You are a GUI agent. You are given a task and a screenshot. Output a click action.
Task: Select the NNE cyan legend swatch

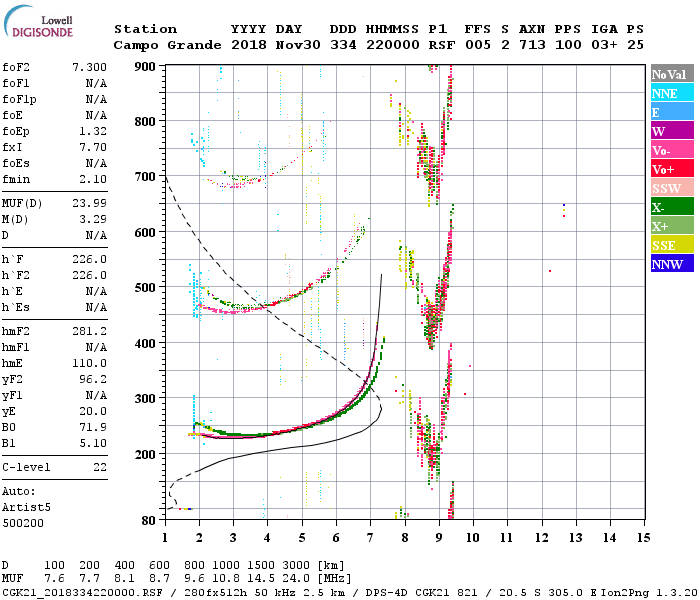coord(672,93)
